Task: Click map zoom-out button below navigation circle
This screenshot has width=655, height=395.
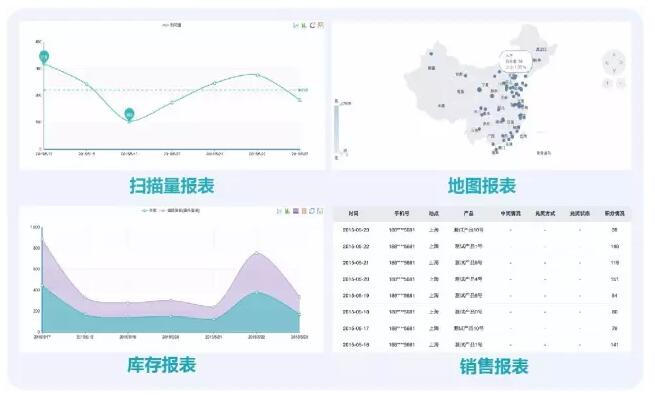Action: coord(621,84)
